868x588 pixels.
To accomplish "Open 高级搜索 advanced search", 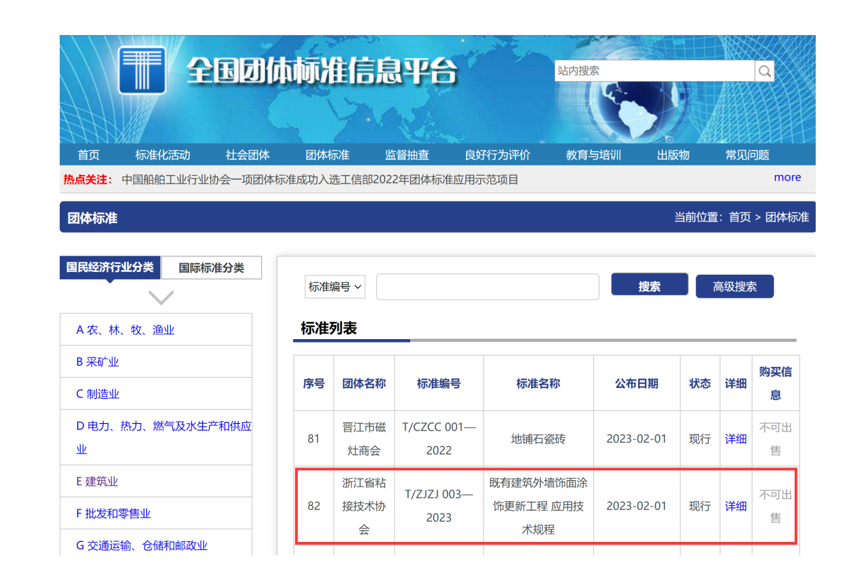I will (734, 286).
